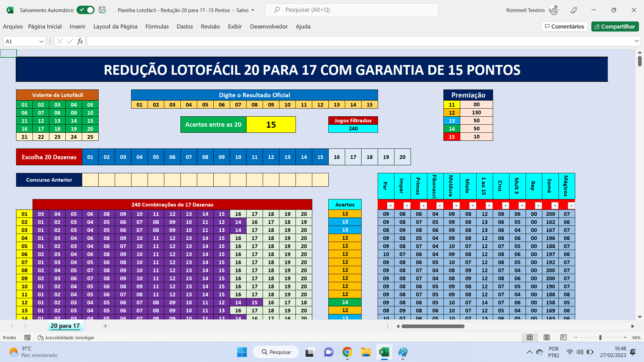Click the zoom in plus button
The width and height of the screenshot is (644, 362).
(625, 338)
